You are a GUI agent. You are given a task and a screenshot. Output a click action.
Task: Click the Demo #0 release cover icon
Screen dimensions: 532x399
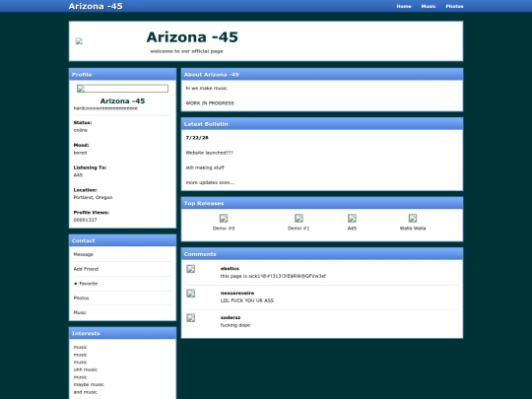click(224, 218)
